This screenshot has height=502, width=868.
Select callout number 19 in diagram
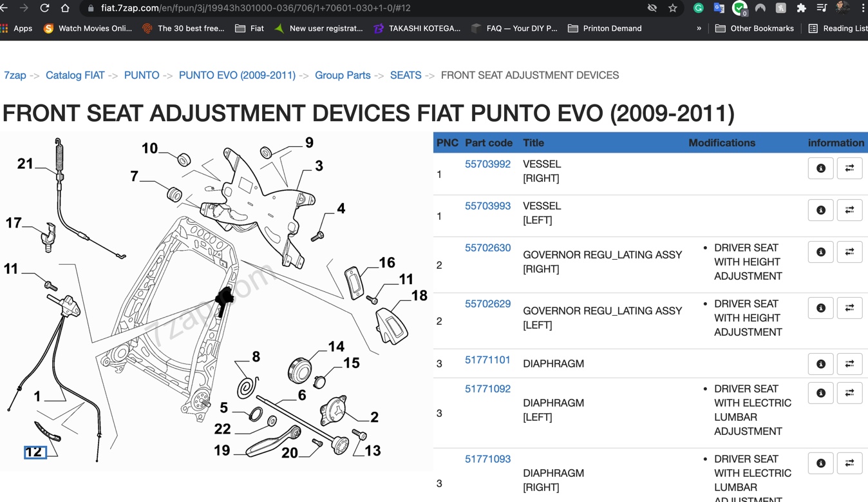click(x=222, y=450)
